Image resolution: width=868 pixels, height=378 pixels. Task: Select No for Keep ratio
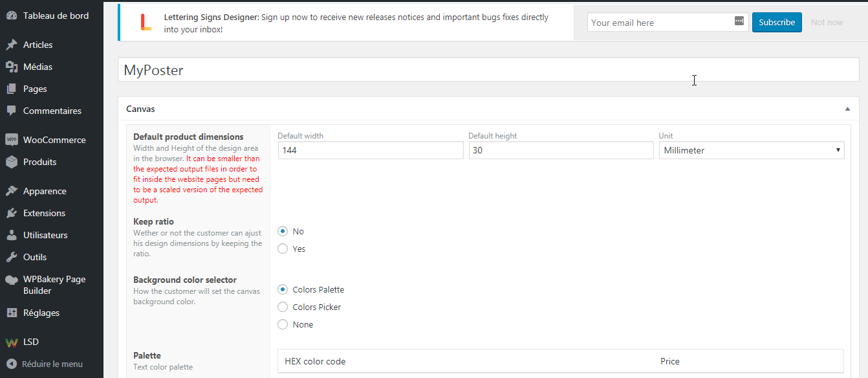point(283,231)
